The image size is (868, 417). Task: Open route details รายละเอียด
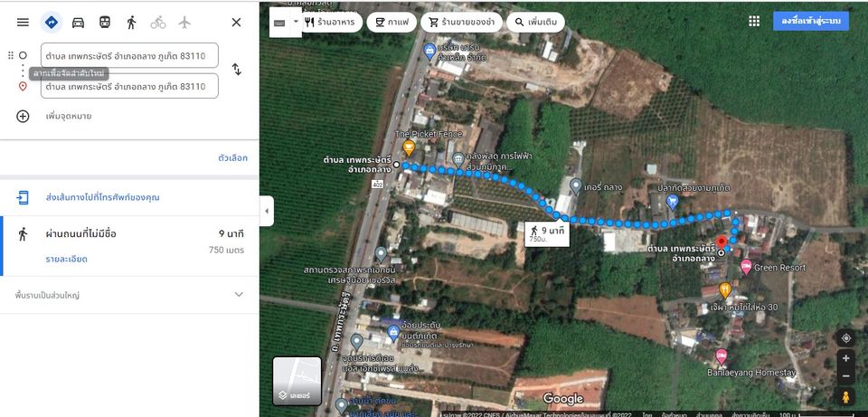click(66, 260)
